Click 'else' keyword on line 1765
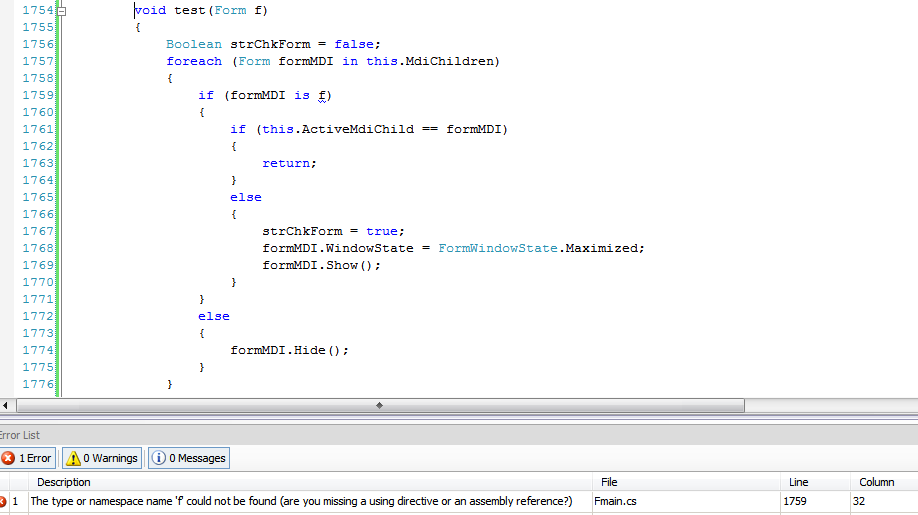Screen dimensions: 918x515 tap(246, 197)
